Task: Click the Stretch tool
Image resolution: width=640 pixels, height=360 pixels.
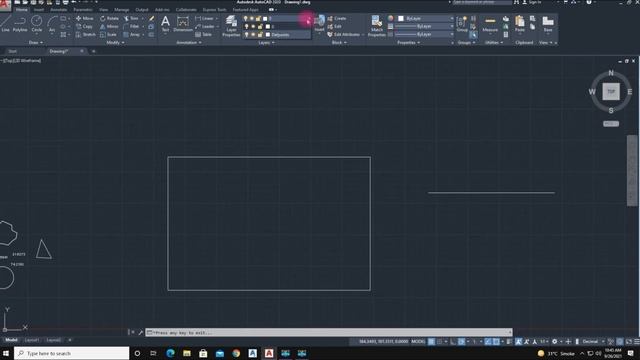Action: click(85, 35)
